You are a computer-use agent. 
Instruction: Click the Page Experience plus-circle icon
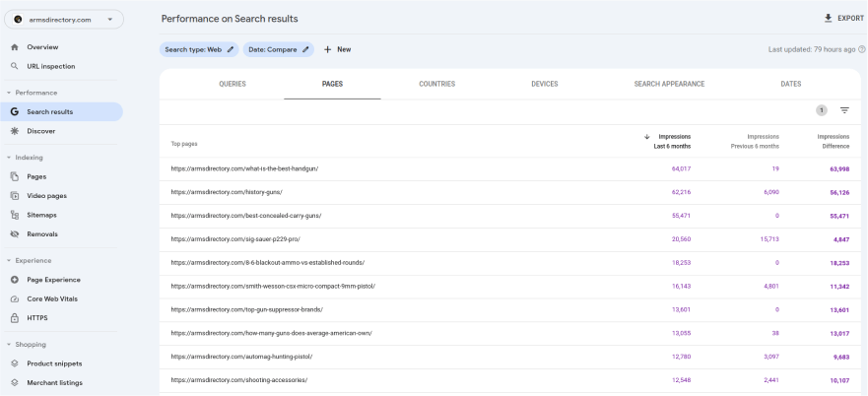tap(15, 280)
